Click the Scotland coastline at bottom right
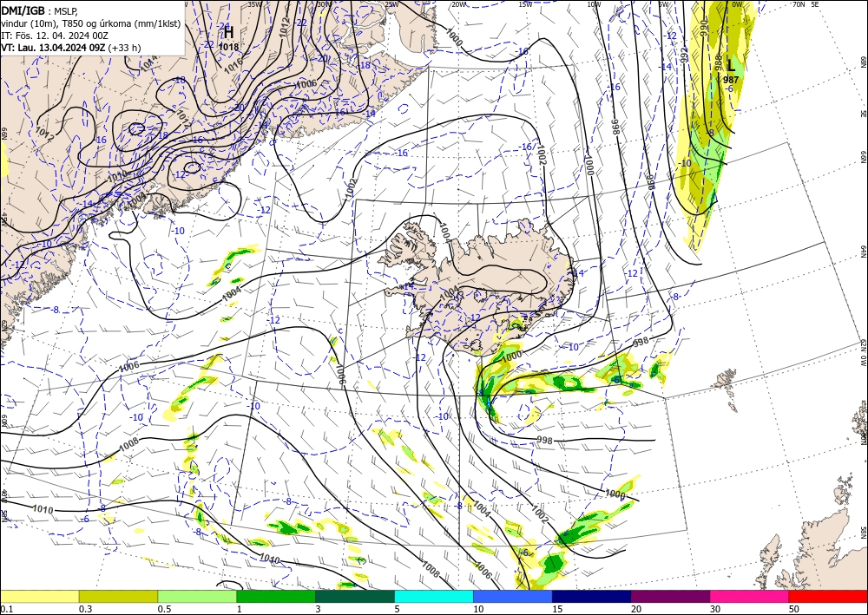Viewport: 868px width, 615px height. [x=814, y=547]
